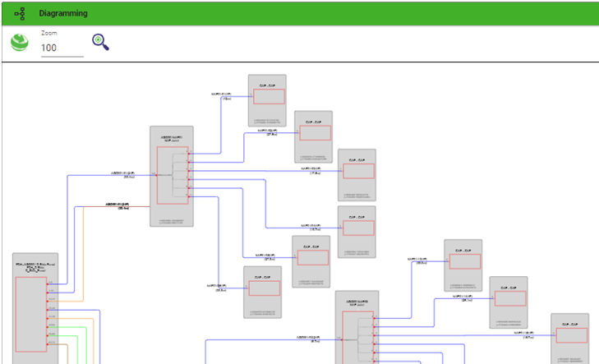
Task: Select the CAP node at far right edge
Action: pyautogui.click(x=569, y=337)
